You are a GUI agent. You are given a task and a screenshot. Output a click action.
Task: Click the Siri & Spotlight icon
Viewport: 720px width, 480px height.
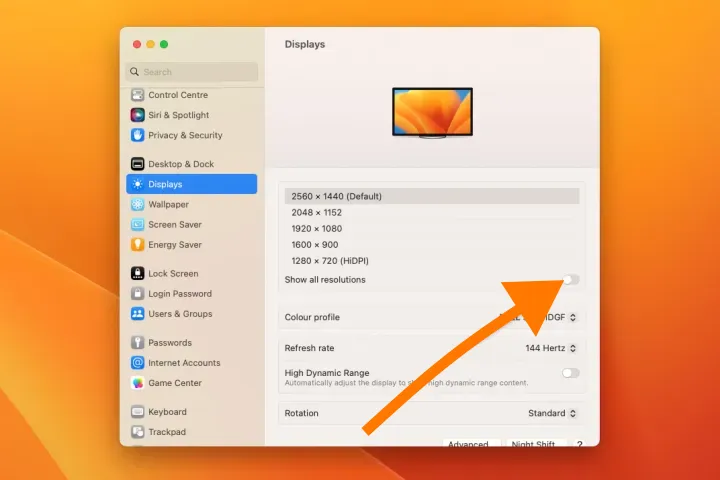click(137, 115)
